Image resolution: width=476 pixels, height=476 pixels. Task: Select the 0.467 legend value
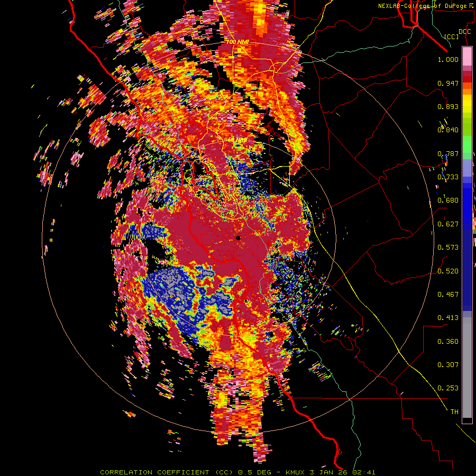448,295
